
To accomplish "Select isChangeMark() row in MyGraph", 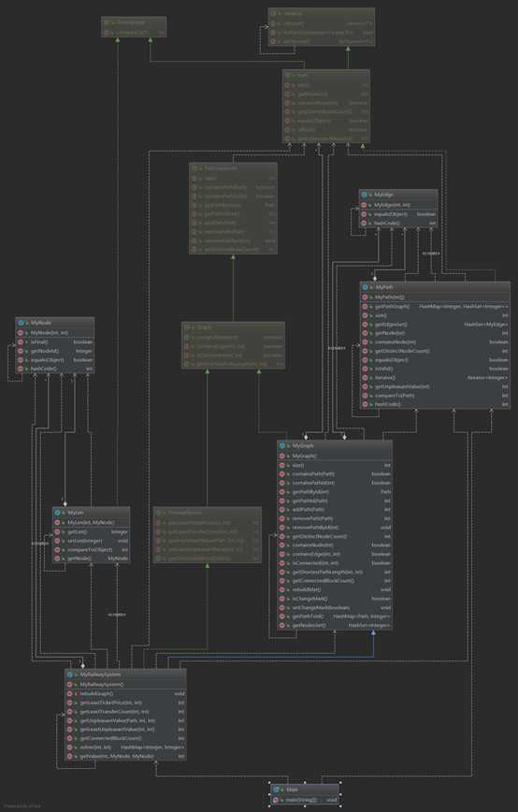I will pos(335,599).
